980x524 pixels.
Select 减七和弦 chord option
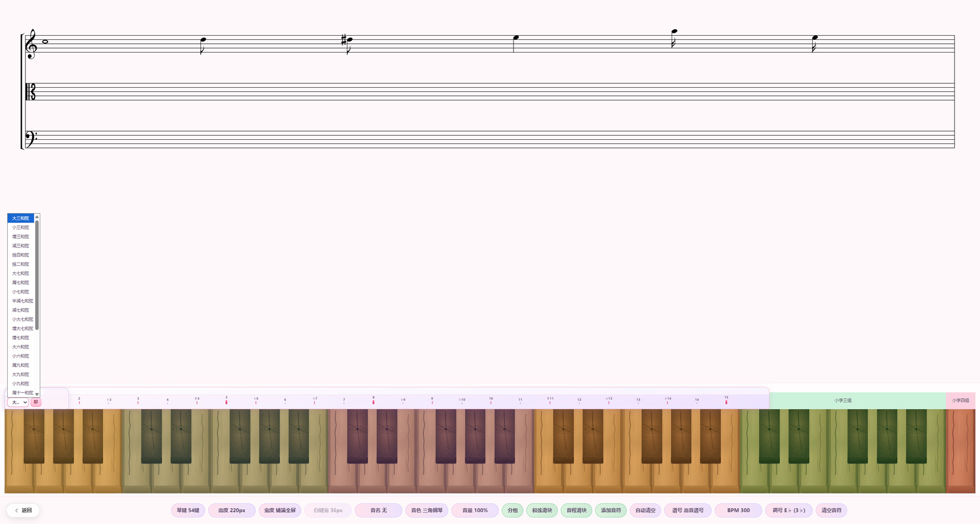coord(20,310)
